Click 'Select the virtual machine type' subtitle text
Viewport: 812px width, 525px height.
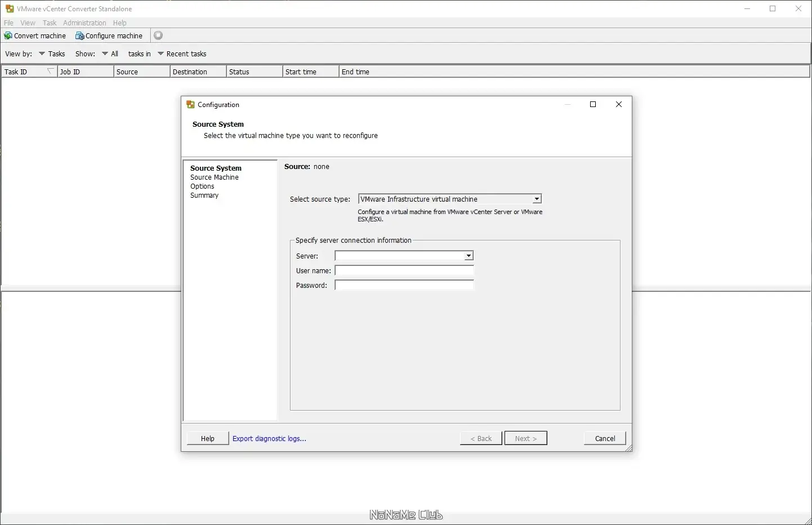291,136
